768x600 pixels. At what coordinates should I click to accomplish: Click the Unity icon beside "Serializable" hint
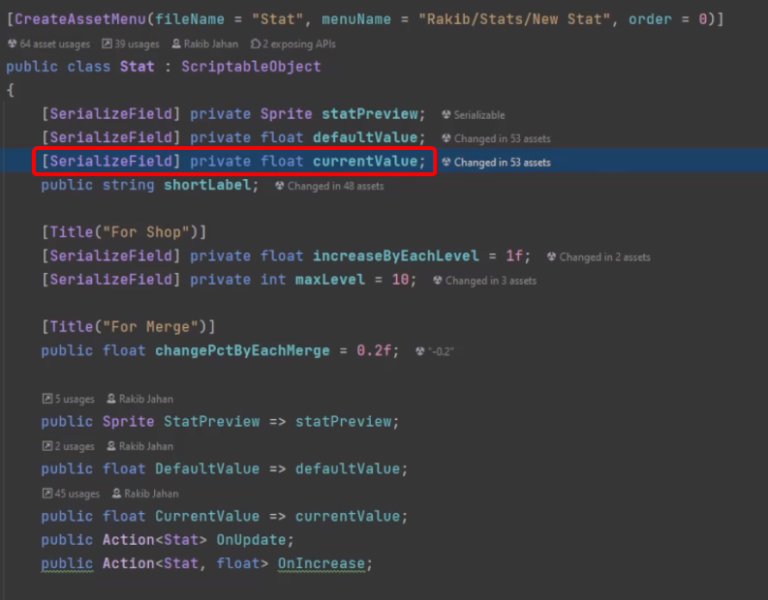446,115
